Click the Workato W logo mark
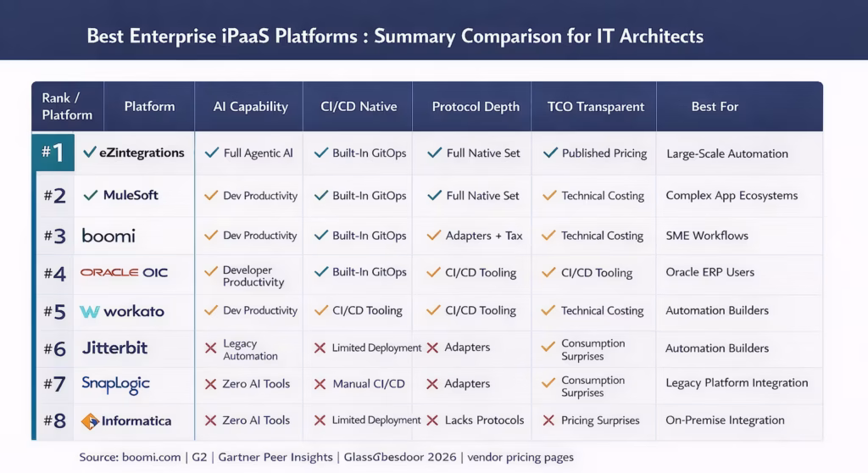The height and width of the screenshot is (473, 868). [x=90, y=312]
